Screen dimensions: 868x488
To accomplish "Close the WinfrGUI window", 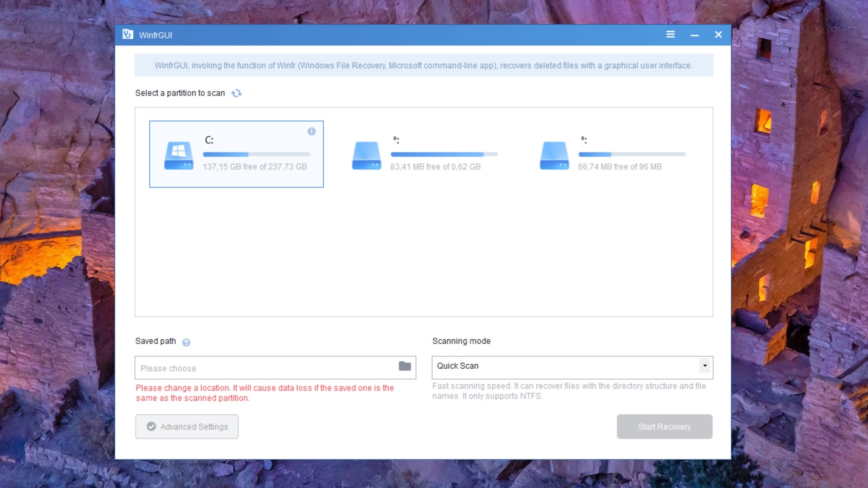I will coord(718,34).
